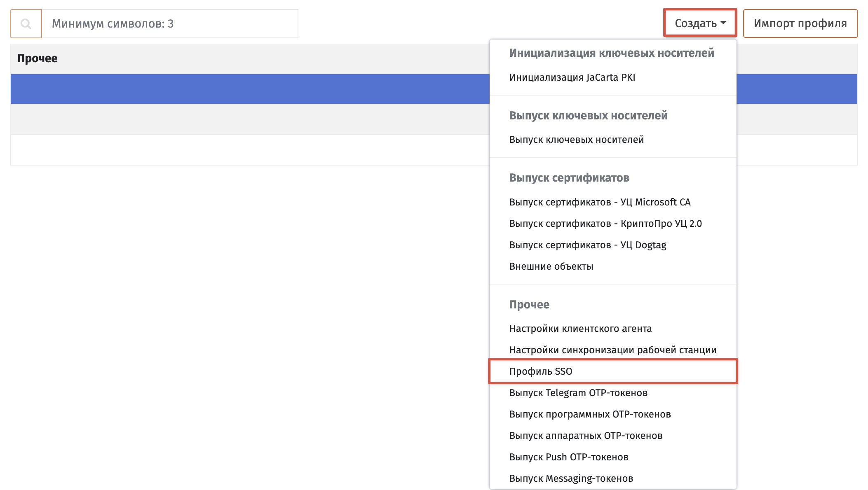Click the Прочее table column header
868x490 pixels.
pos(37,58)
